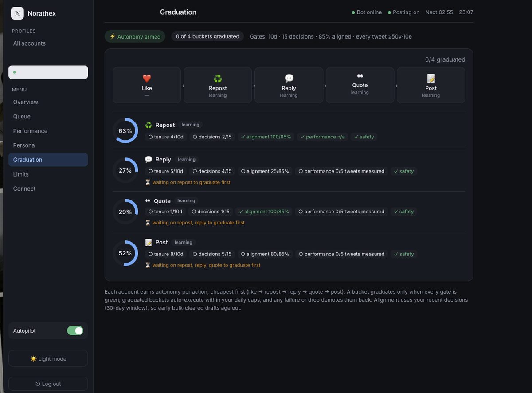532x393 pixels.
Task: Click the selected account profile field
Action: coord(48,72)
